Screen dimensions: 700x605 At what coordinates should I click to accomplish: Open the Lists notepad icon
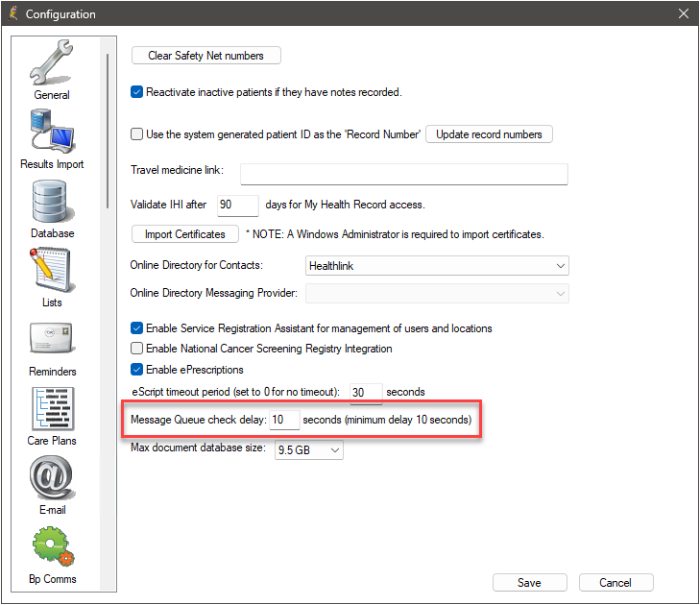(52, 271)
